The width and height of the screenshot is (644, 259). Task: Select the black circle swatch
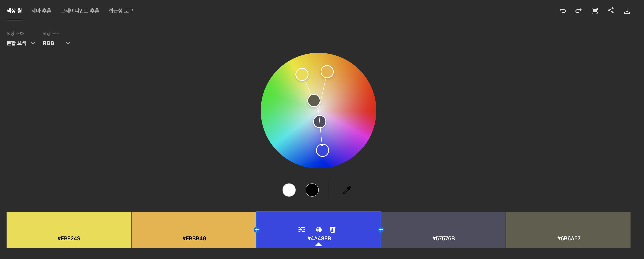(x=312, y=190)
